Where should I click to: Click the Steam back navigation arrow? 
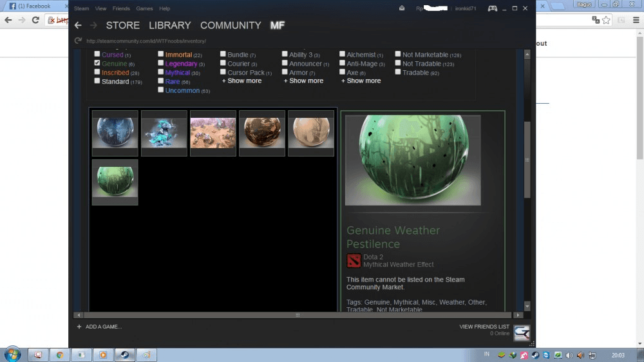[x=78, y=26]
